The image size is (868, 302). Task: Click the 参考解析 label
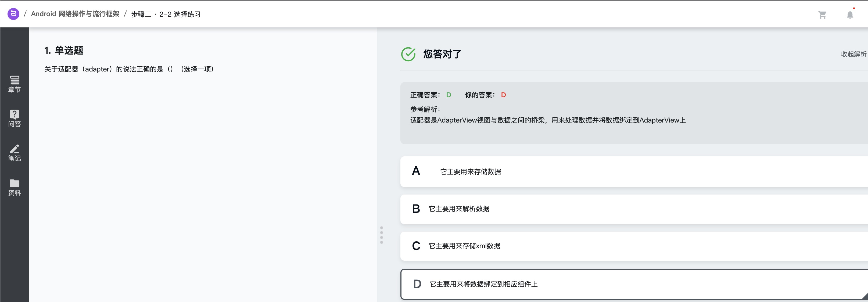coord(425,109)
